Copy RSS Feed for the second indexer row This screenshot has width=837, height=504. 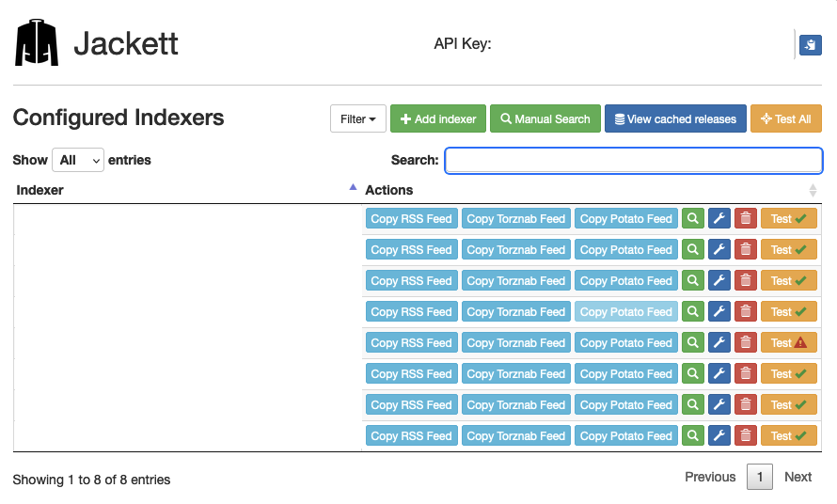412,249
